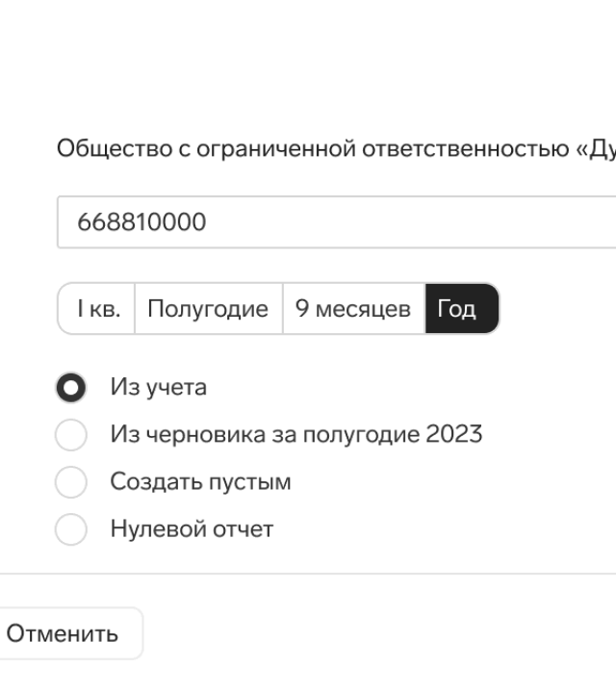Pick the half-year option in period selector
616x693 pixels.
pos(208,309)
